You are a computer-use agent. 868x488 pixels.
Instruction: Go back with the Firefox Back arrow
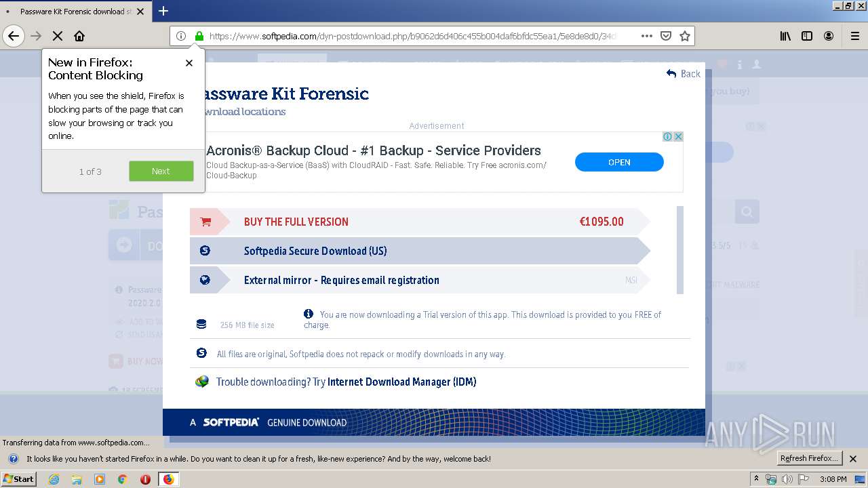coord(14,36)
